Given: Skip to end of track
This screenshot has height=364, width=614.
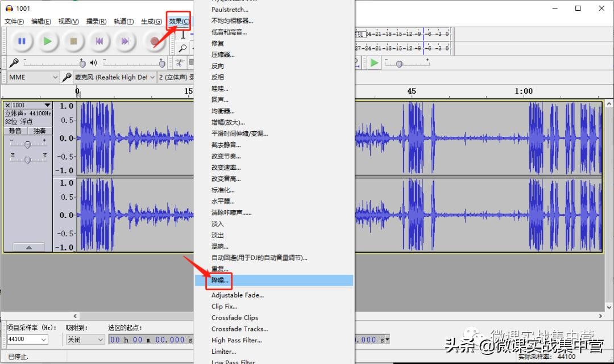Looking at the screenshot, I should click(125, 41).
